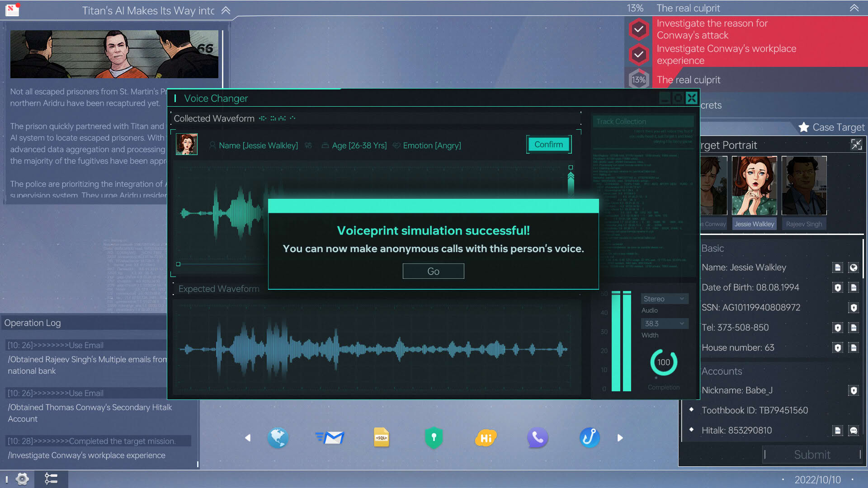Click the shield icon beside House number: 63
Image resolution: width=868 pixels, height=488 pixels.
coord(838,348)
